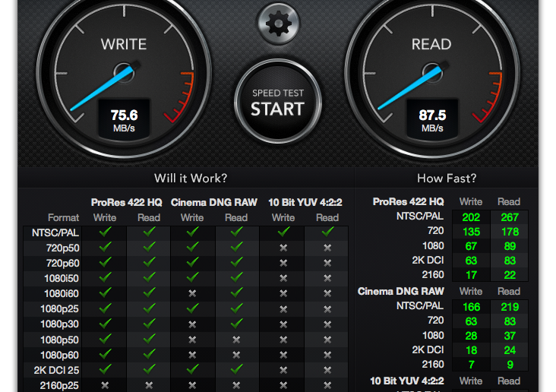
Task: Click the 1080p25 10 Bit YUV Write cross
Action: point(283,309)
